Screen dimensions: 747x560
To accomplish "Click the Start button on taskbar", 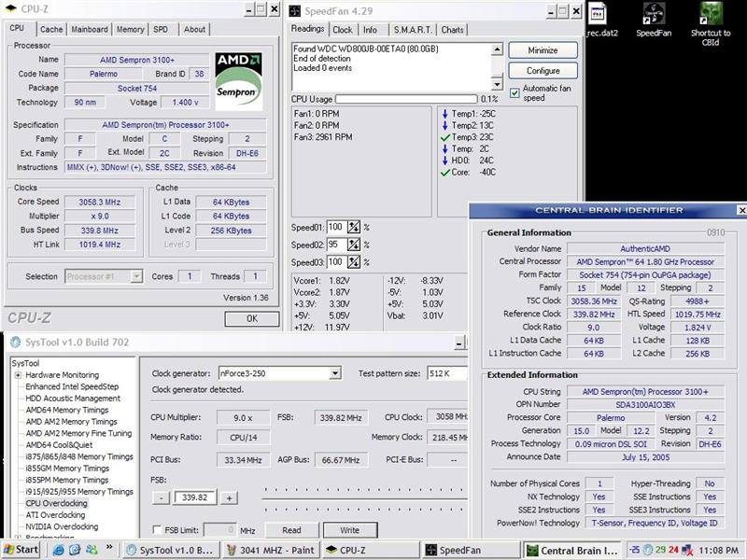I will click(x=21, y=550).
